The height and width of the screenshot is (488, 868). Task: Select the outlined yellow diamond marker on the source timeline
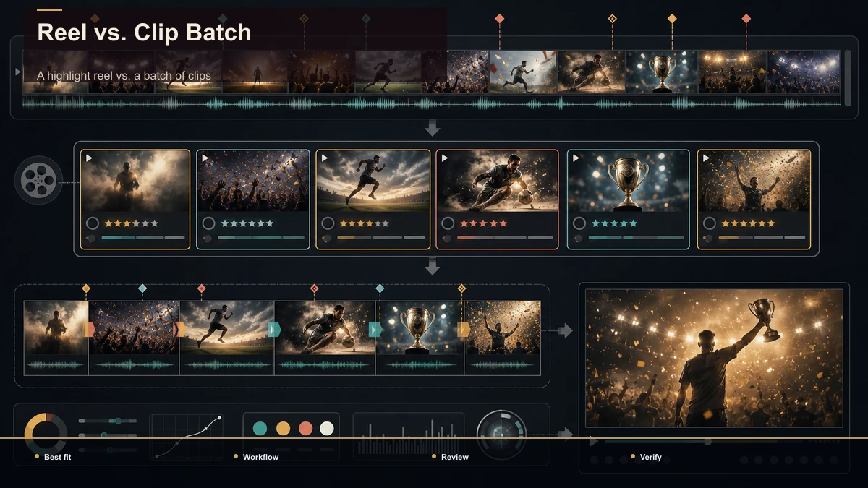click(612, 18)
